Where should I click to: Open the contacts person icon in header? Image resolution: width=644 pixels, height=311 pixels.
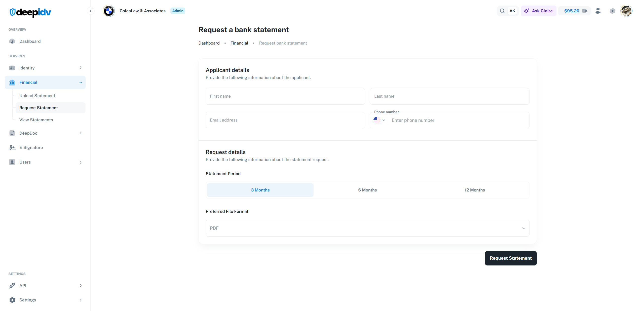(x=598, y=11)
